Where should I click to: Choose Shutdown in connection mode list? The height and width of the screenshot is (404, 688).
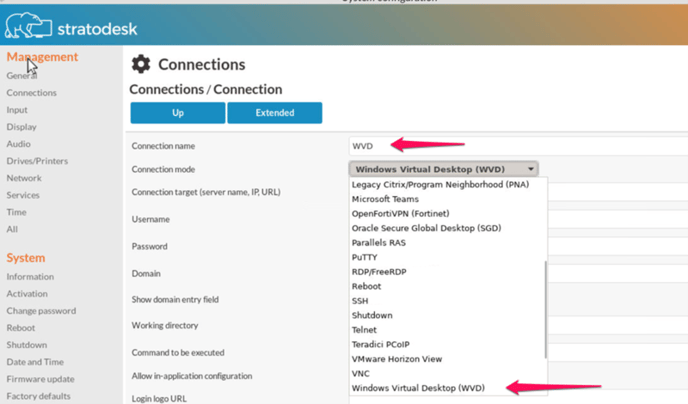point(372,315)
